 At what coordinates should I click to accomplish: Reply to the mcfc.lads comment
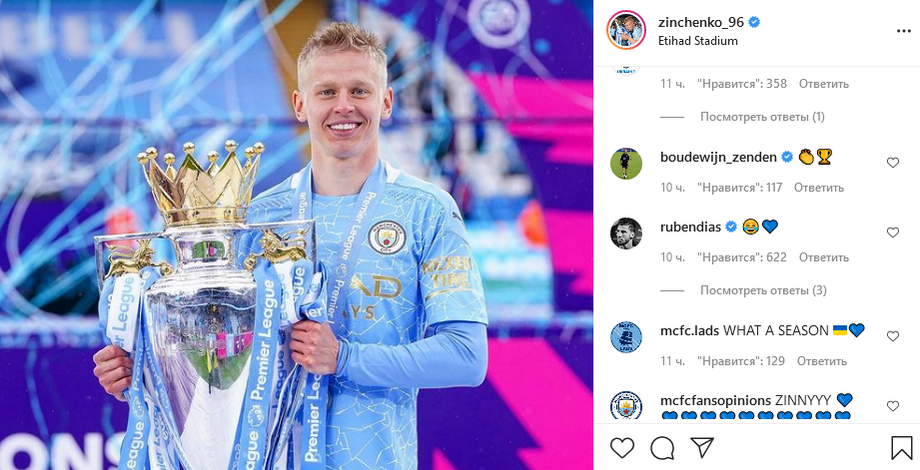[821, 361]
